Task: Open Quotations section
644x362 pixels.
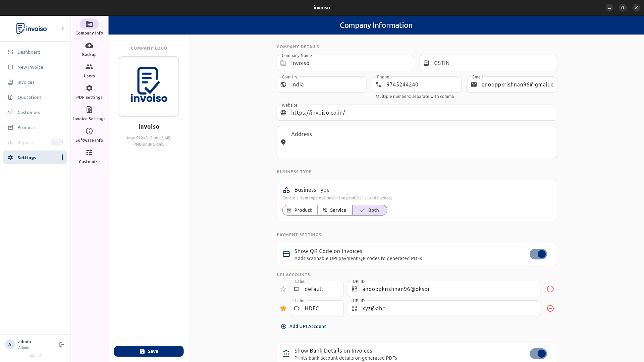Action: point(35,97)
